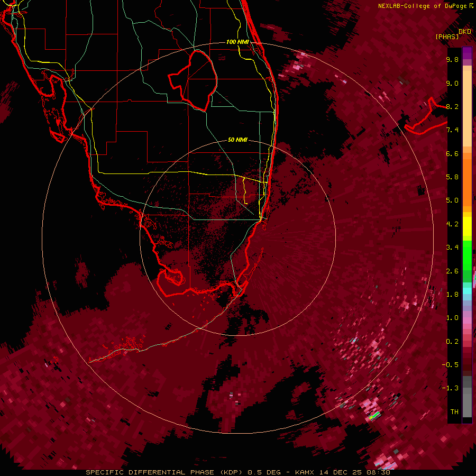
Task: Click the 8.2 color scale label
Action: [452, 106]
